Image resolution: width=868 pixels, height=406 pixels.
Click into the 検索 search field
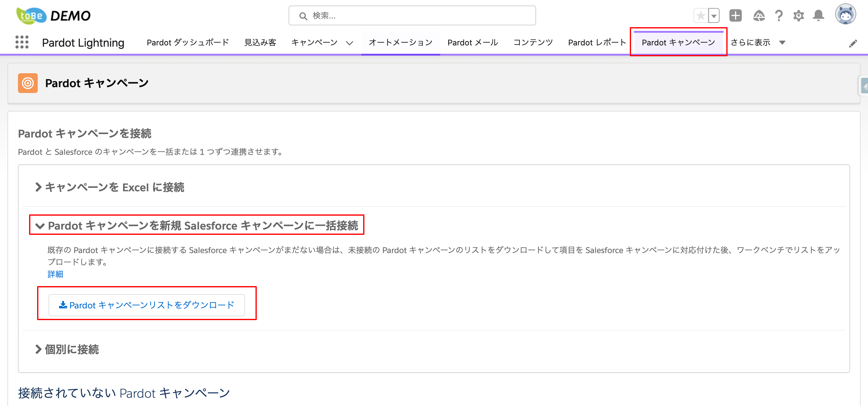pyautogui.click(x=412, y=15)
